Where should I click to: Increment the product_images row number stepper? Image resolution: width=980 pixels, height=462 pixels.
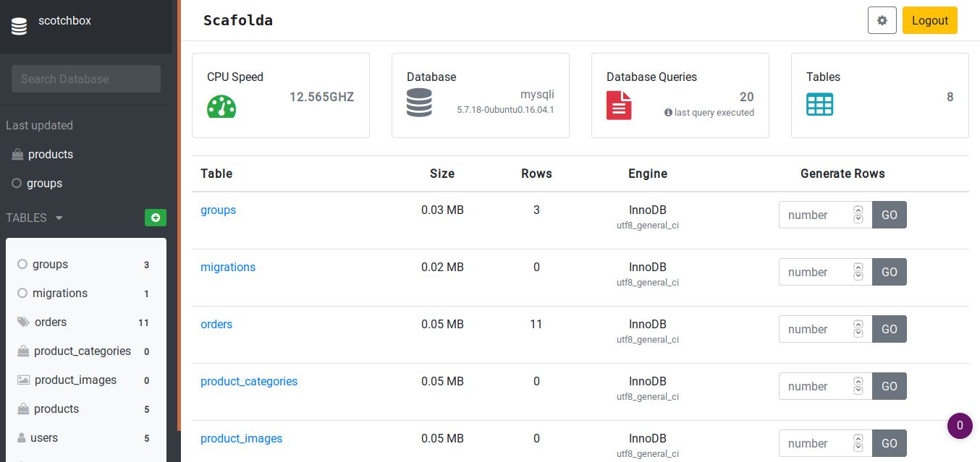tap(858, 439)
